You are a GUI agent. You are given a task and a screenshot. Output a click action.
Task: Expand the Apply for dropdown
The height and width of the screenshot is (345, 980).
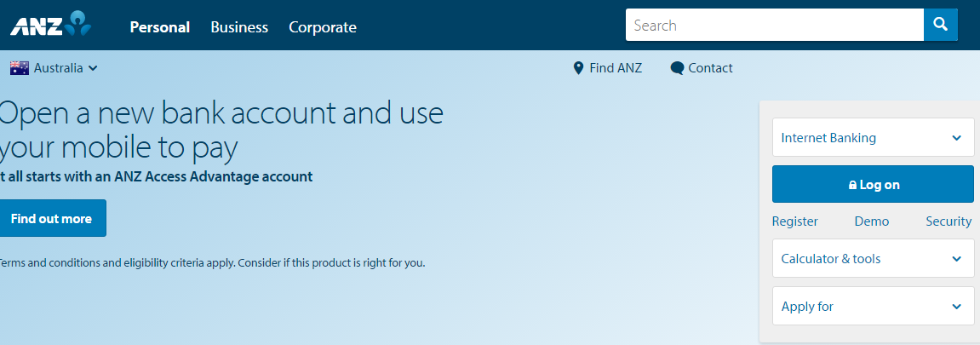pos(873,307)
